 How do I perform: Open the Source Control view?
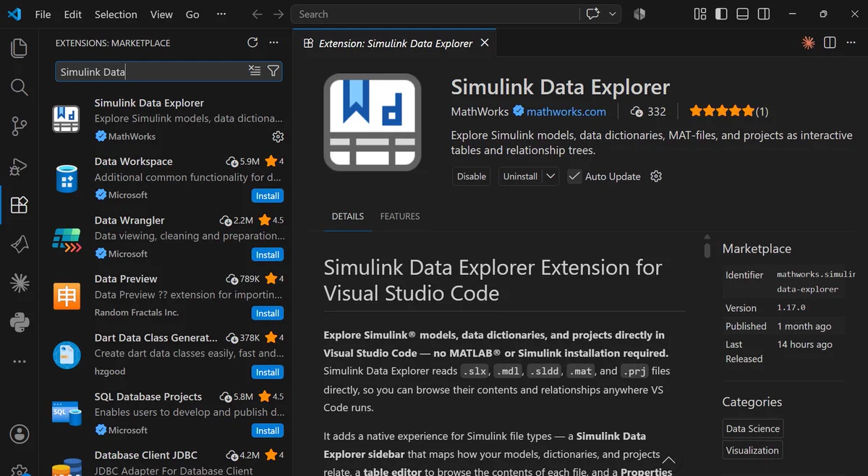[x=20, y=127]
